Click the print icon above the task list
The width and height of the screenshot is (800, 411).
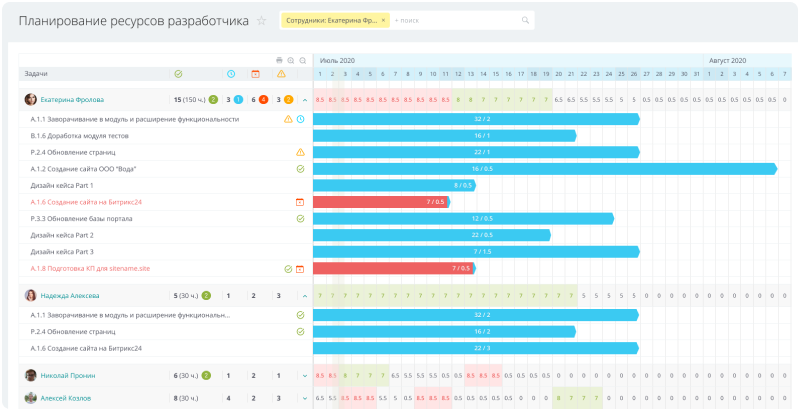pyautogui.click(x=279, y=60)
